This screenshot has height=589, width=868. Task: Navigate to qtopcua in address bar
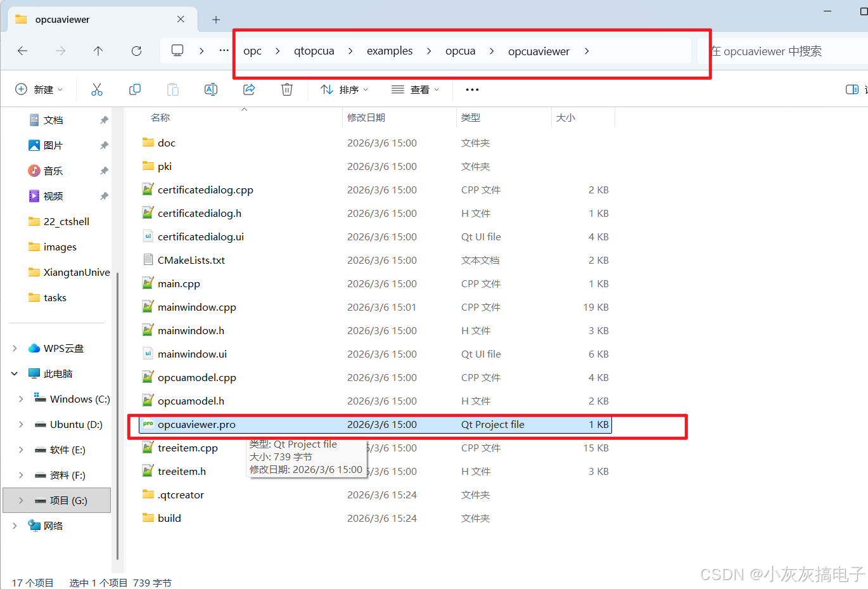[314, 51]
